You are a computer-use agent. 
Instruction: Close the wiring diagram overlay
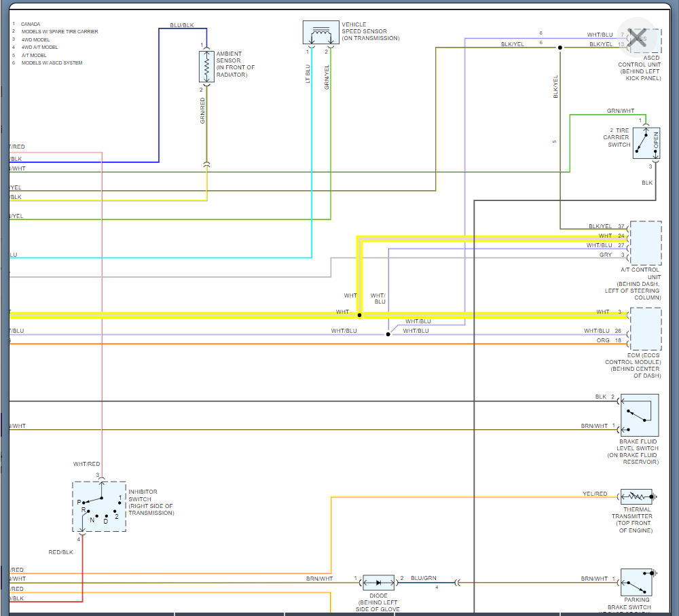(637, 37)
